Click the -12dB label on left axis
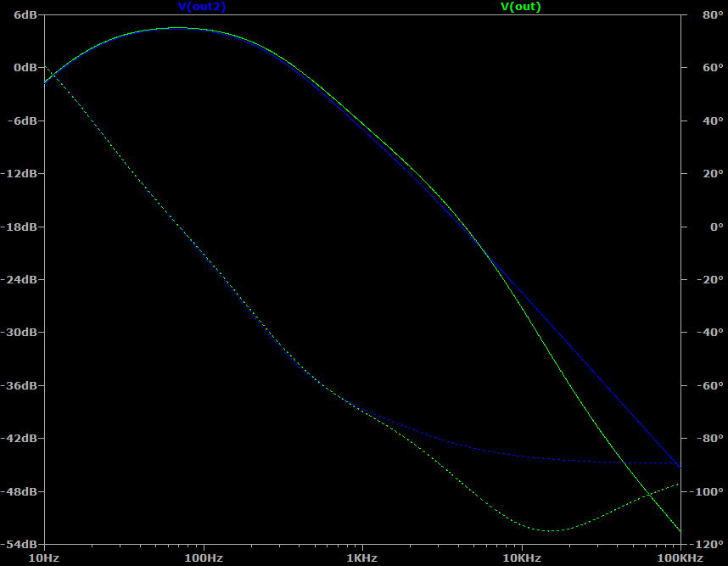 pyautogui.click(x=22, y=173)
